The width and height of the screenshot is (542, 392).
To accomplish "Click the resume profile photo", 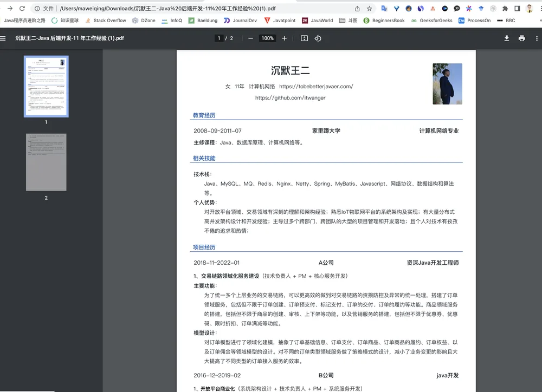I will tap(447, 83).
